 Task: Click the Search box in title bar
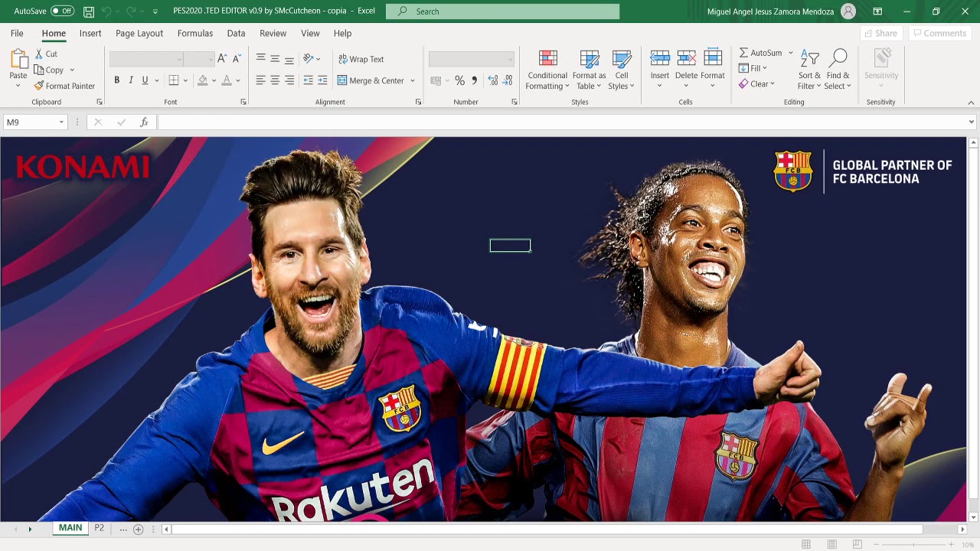[503, 11]
